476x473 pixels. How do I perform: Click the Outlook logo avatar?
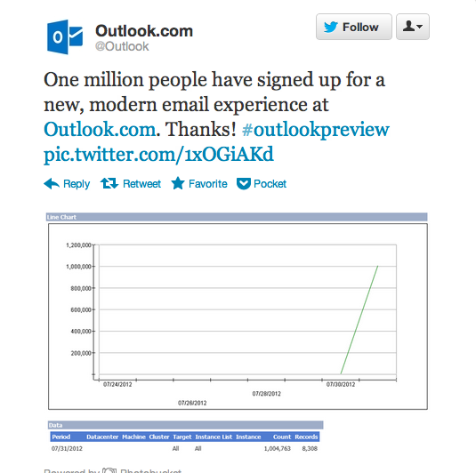point(65,37)
